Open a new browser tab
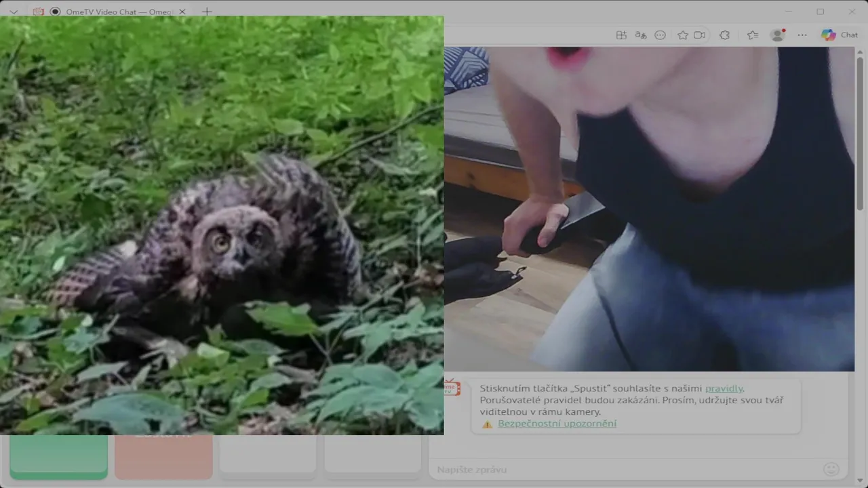Viewport: 868px width, 488px height. [207, 12]
